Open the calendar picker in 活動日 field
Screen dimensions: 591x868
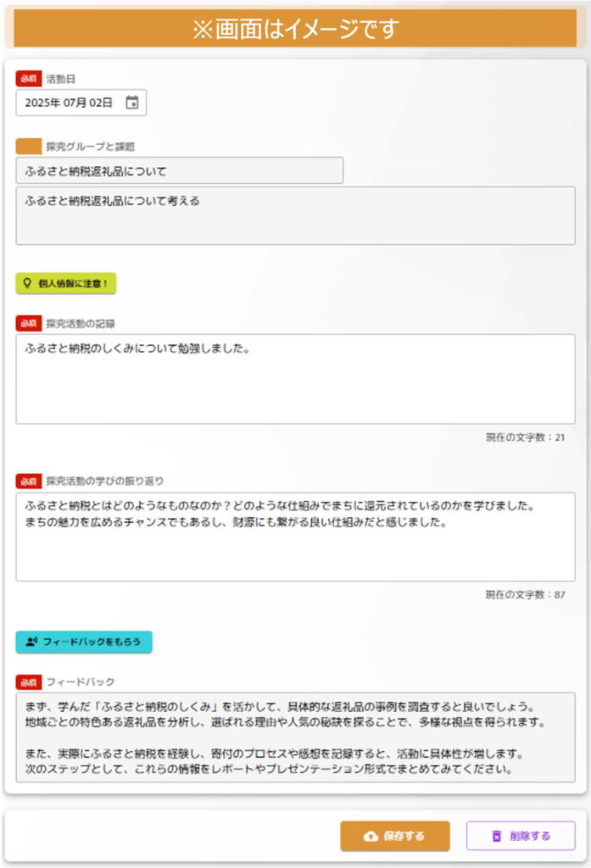coord(132,103)
